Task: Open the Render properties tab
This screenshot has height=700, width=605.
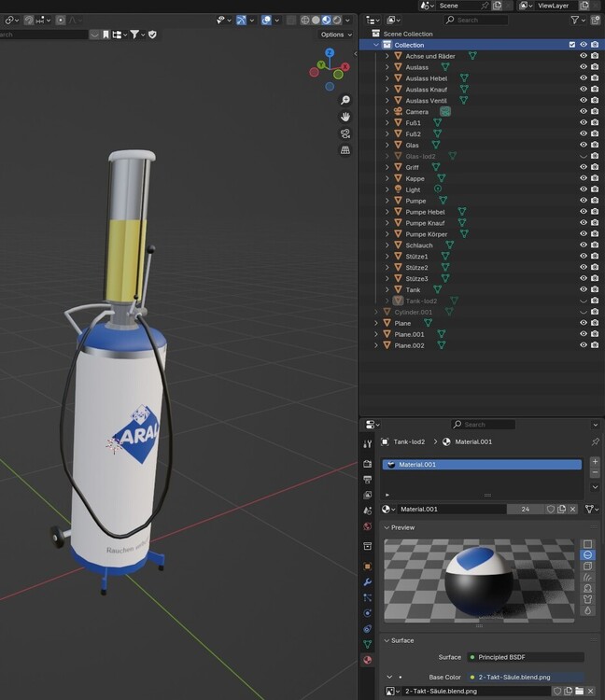Action: tap(368, 464)
